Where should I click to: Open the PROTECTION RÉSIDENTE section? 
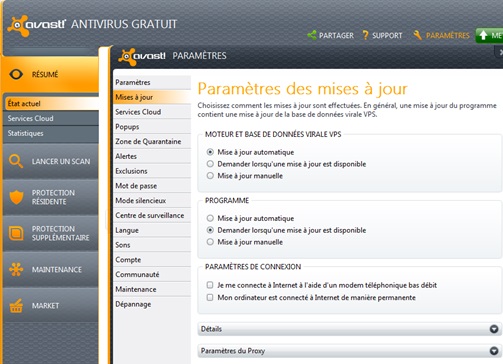point(51,197)
